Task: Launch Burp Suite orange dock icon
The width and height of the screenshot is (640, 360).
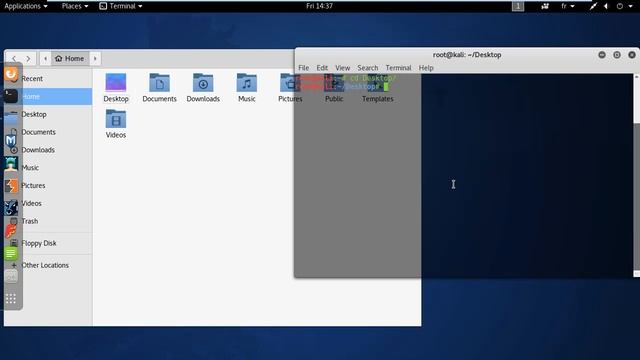Action: pos(11,186)
